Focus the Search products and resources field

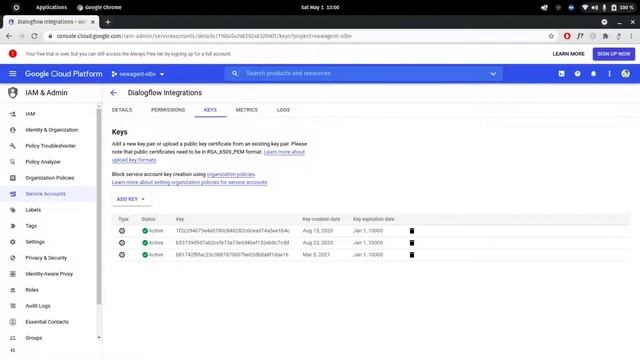(x=363, y=74)
